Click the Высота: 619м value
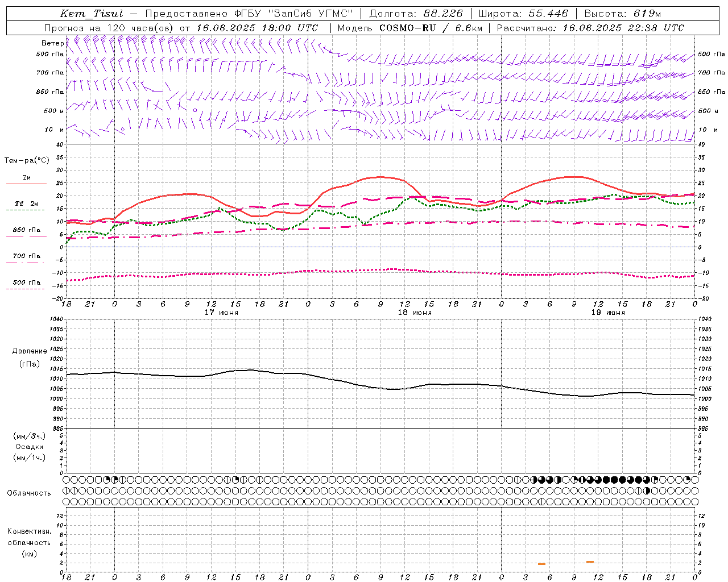This screenshot has height=582, width=728. [623, 14]
